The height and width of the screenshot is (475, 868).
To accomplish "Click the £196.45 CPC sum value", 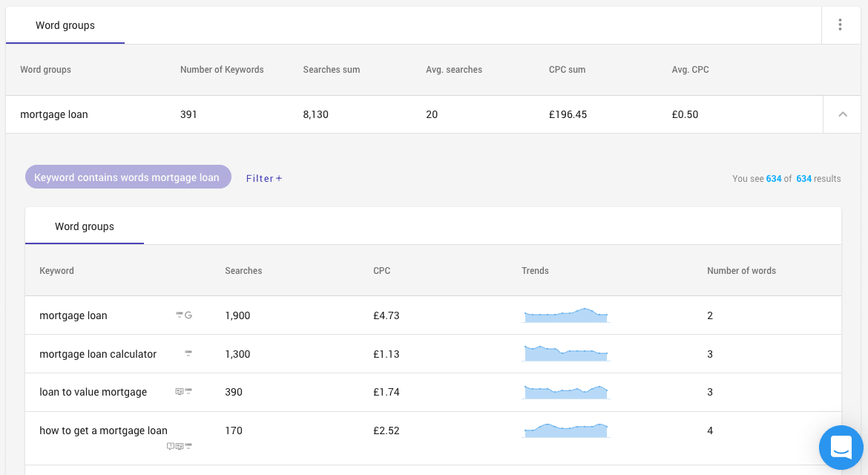I will click(568, 114).
